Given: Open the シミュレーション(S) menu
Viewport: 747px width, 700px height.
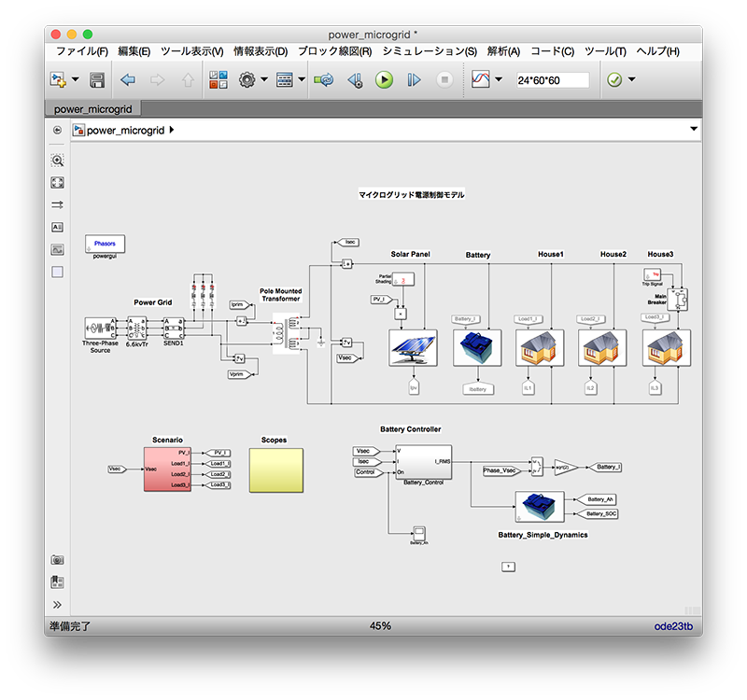Looking at the screenshot, I should 430,51.
